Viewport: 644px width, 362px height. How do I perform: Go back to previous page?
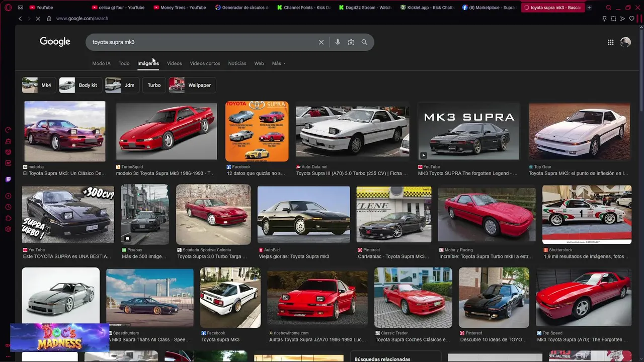(20, 19)
